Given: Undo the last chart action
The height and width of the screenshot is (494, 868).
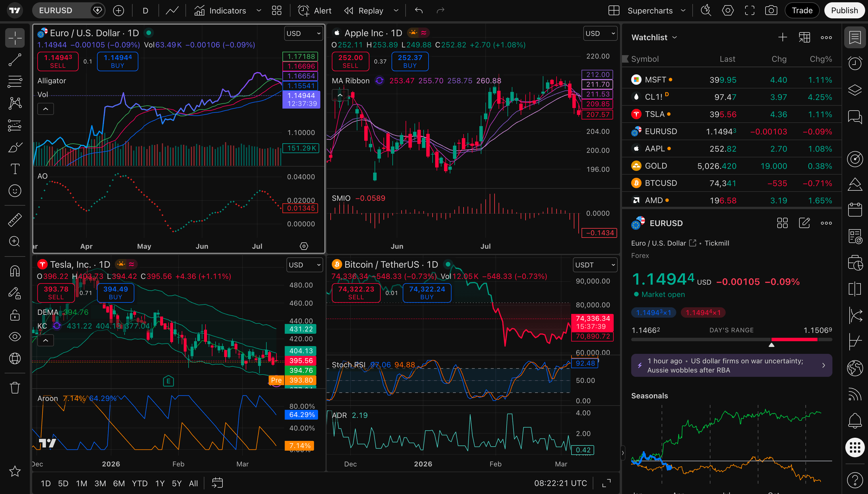Looking at the screenshot, I should pos(418,10).
